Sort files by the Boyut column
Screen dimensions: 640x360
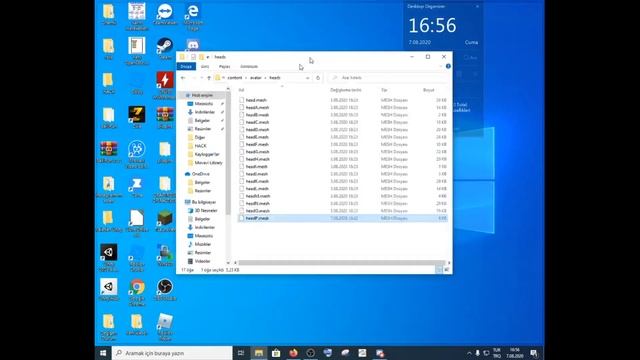coord(428,90)
